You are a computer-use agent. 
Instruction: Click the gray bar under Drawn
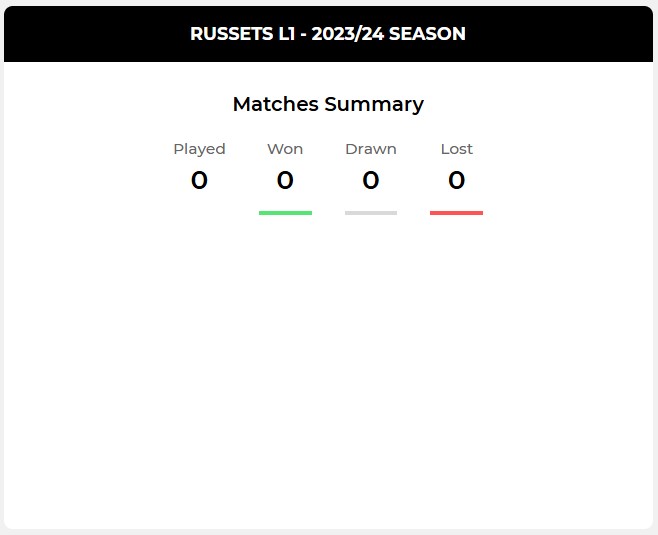[x=371, y=212]
